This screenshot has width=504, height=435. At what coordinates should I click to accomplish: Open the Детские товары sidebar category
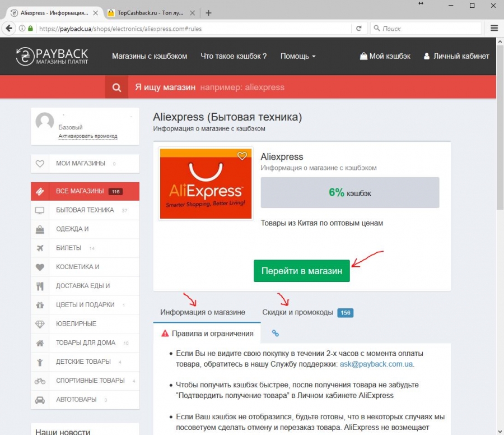[x=85, y=362]
